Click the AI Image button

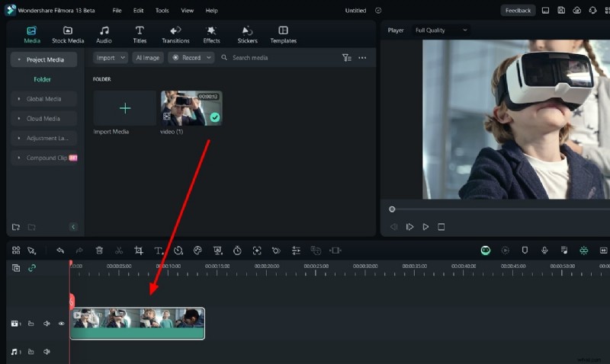[x=147, y=58]
